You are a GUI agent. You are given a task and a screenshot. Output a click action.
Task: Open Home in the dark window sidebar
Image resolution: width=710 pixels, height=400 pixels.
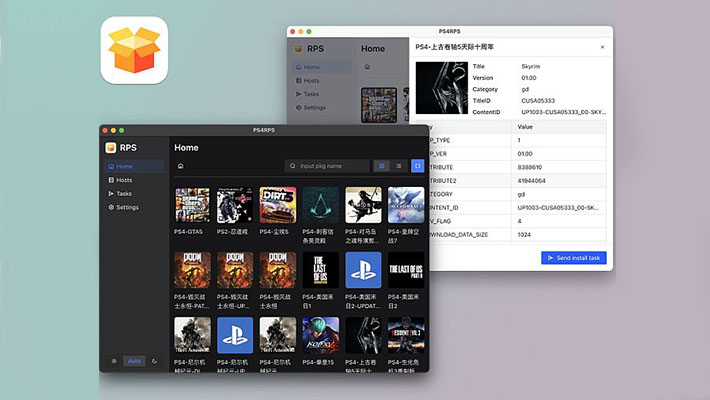click(134, 166)
